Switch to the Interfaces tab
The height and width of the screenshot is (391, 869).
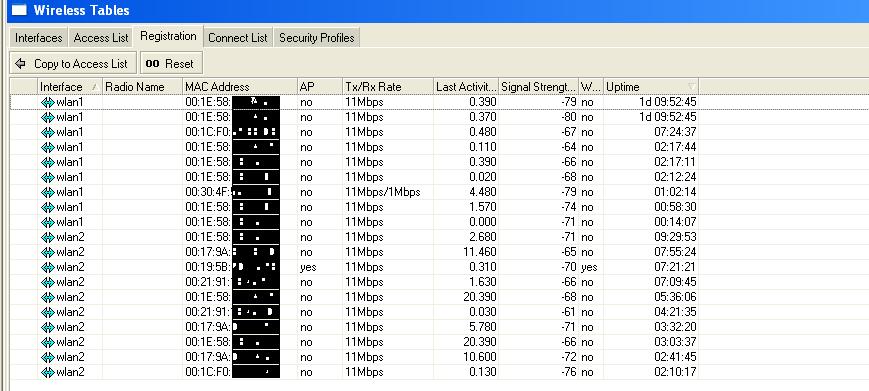click(x=39, y=38)
